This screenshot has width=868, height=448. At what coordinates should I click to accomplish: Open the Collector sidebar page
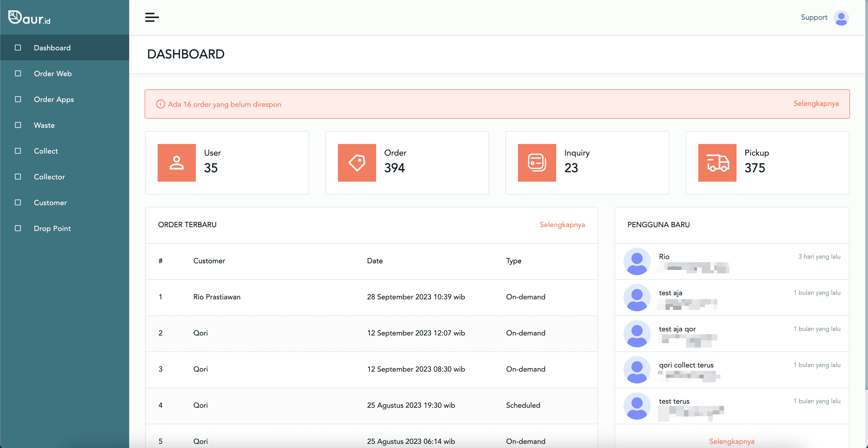[x=49, y=177]
